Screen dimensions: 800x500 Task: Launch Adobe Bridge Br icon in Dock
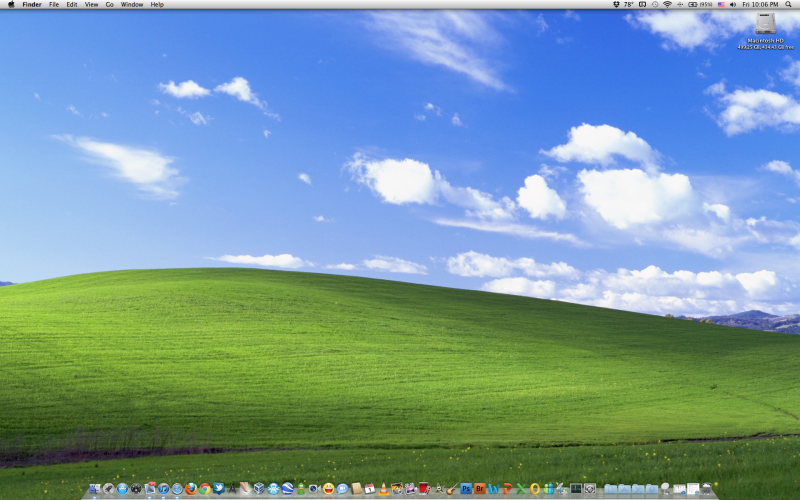click(480, 488)
